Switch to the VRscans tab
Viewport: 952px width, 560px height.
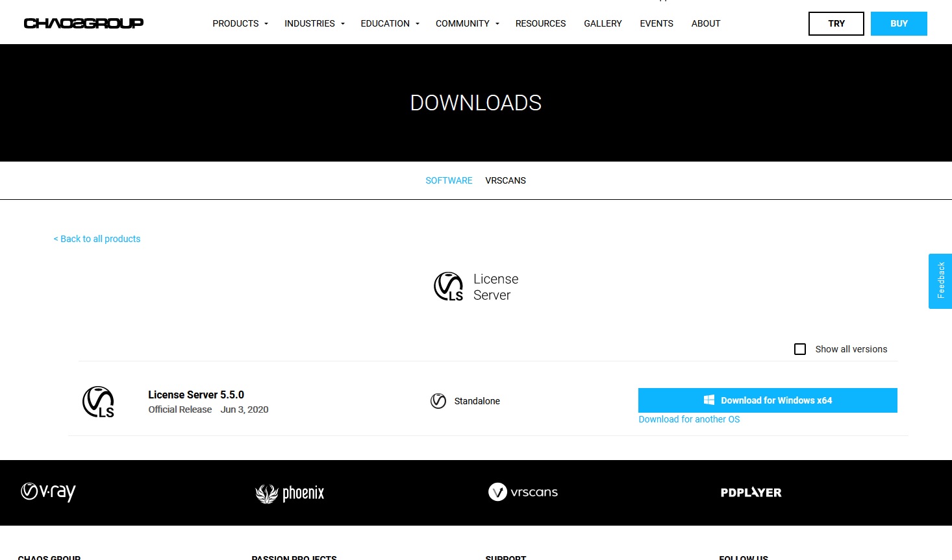[x=505, y=180]
